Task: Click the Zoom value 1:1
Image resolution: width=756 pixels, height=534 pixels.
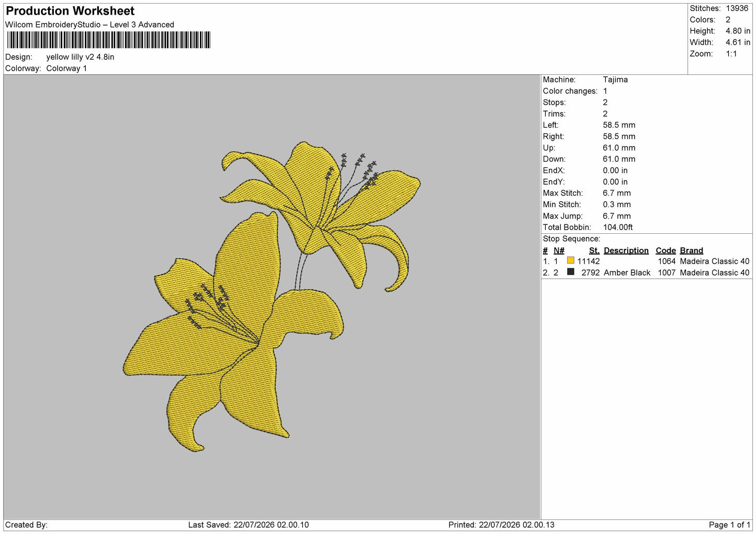Action: tap(731, 54)
